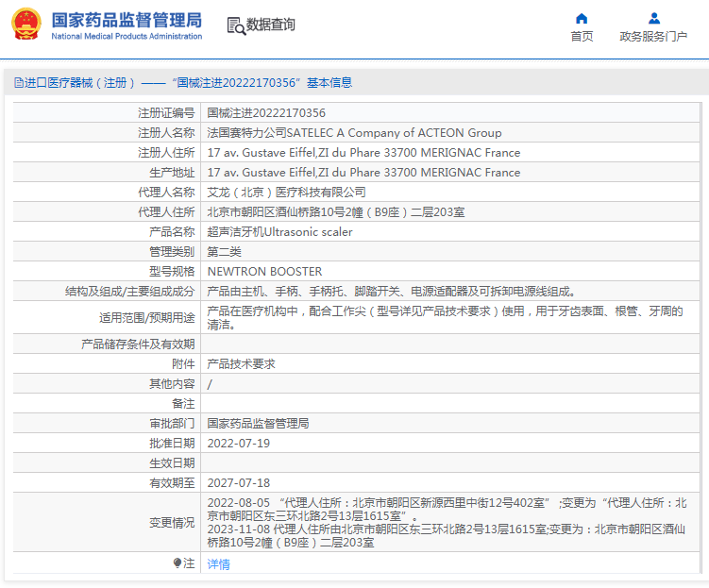Click the lightbulb 注 icon
The height and width of the screenshot is (588, 709).
pos(177,563)
